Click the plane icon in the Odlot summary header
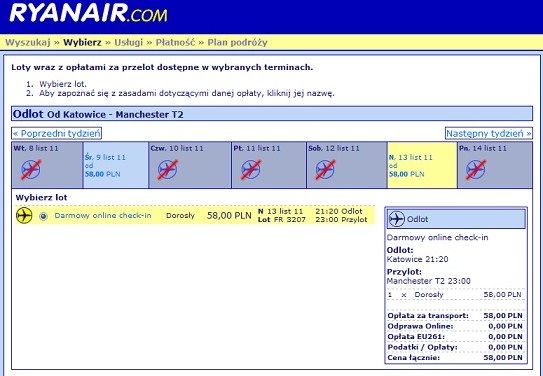The width and height of the screenshot is (543, 376). click(397, 219)
